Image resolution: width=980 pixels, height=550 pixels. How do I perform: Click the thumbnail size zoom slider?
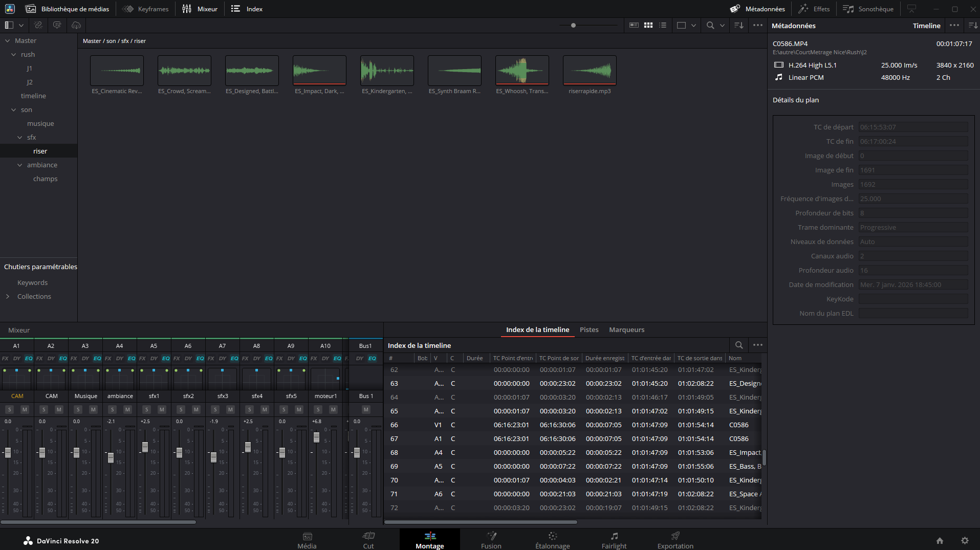click(574, 25)
